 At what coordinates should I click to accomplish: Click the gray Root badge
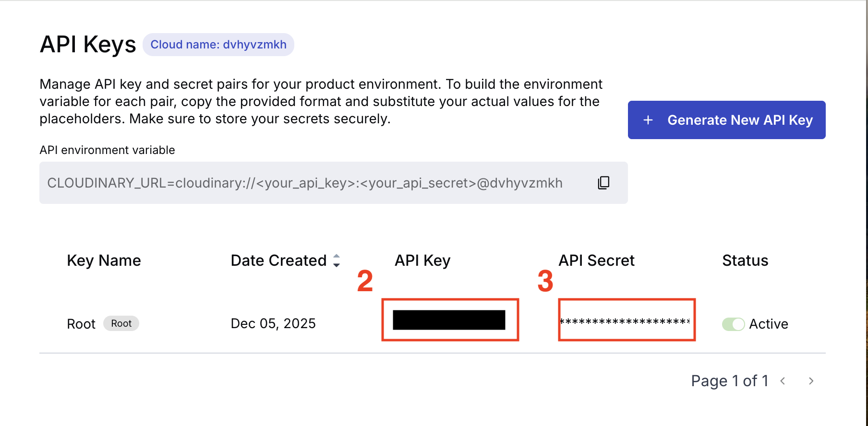coord(121,323)
